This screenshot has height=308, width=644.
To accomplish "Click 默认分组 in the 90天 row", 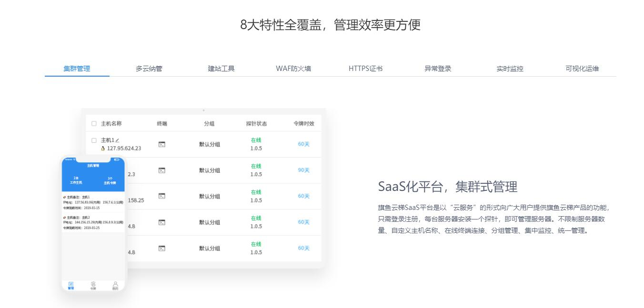I will pos(210,170).
